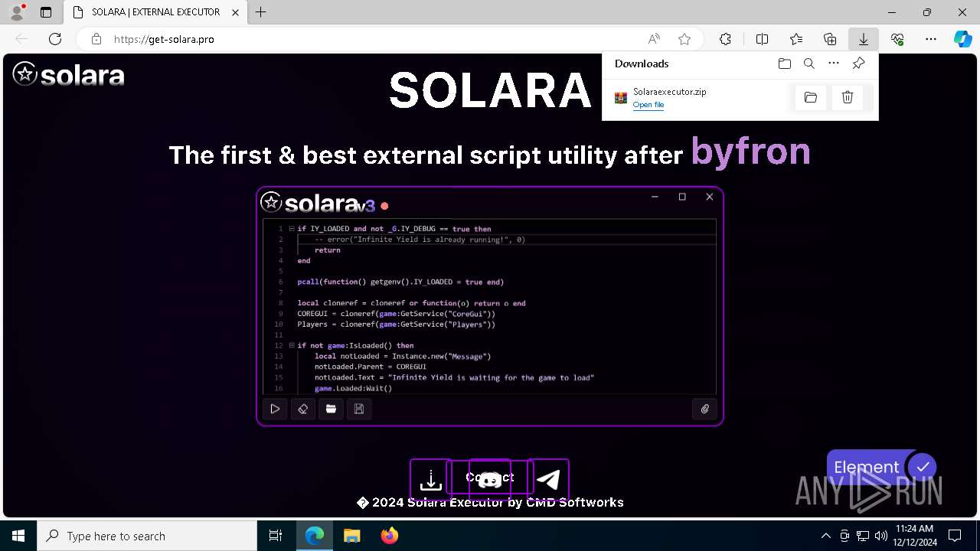This screenshot has width=980, height=551.
Task: Click the Edge profile avatar icon
Action: click(x=17, y=12)
